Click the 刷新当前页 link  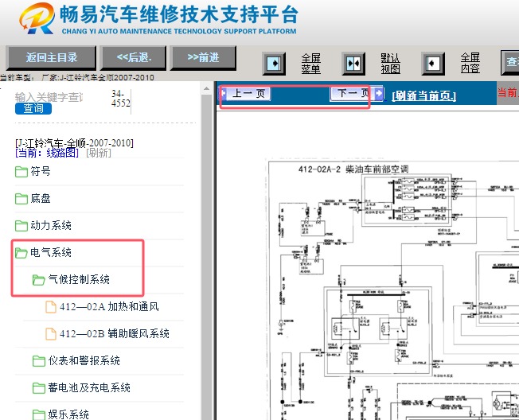423,96
